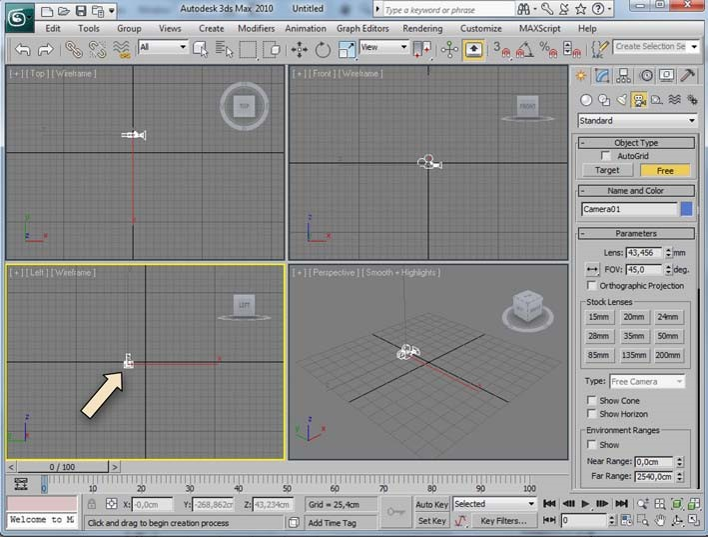This screenshot has width=708, height=537.
Task: Open the All selection filter dropdown
Action: click(163, 47)
